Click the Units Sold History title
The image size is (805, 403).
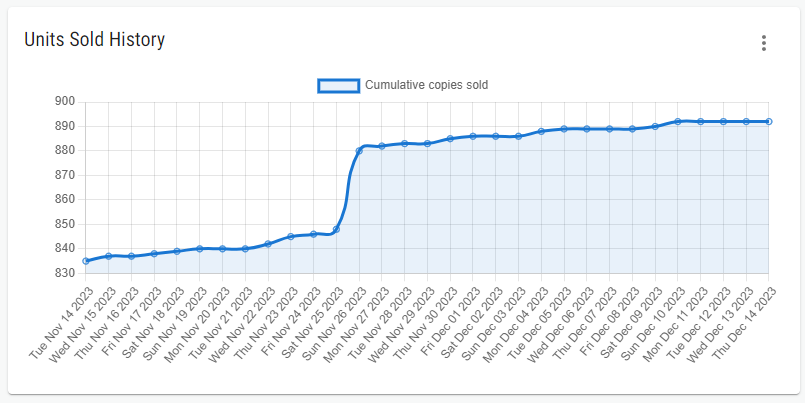94,40
